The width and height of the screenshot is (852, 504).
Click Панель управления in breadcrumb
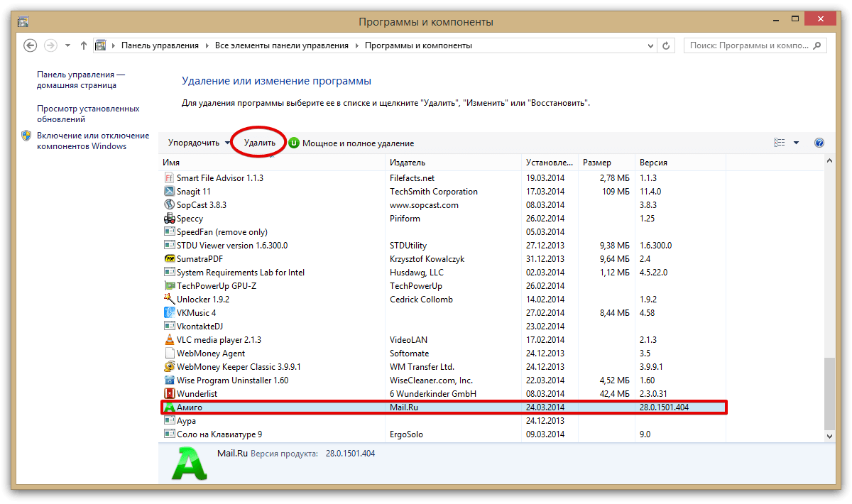(160, 45)
